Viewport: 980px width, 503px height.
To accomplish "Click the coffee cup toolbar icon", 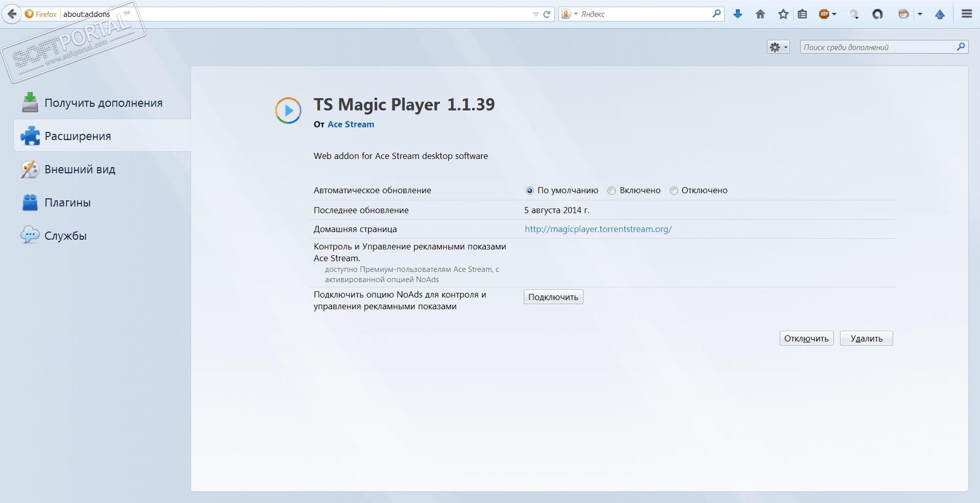I will tap(904, 14).
